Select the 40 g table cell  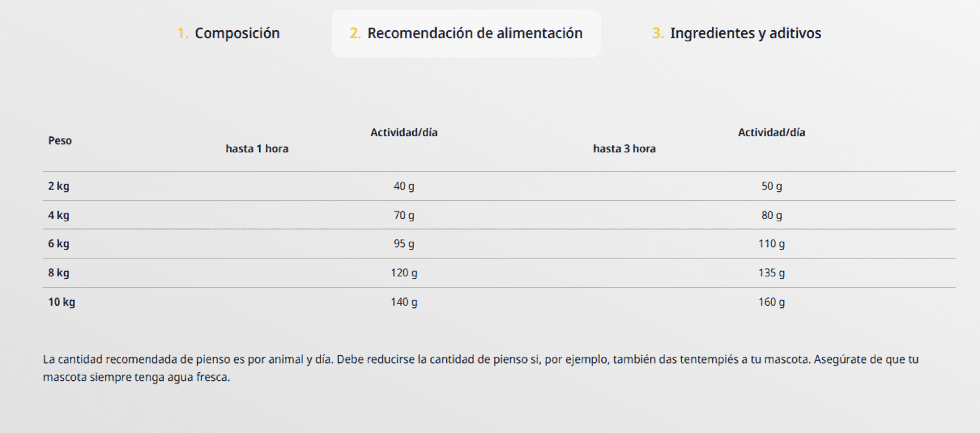(404, 186)
